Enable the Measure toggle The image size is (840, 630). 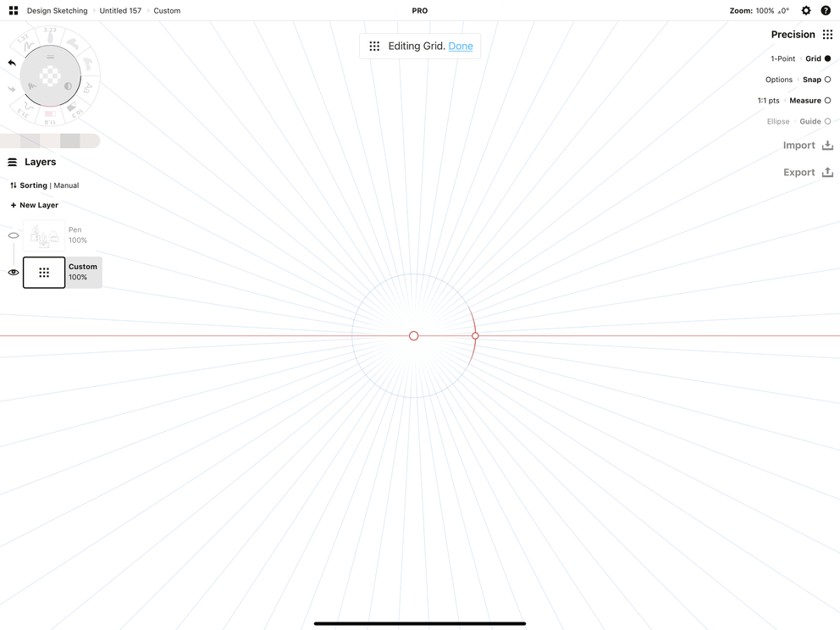click(827, 100)
